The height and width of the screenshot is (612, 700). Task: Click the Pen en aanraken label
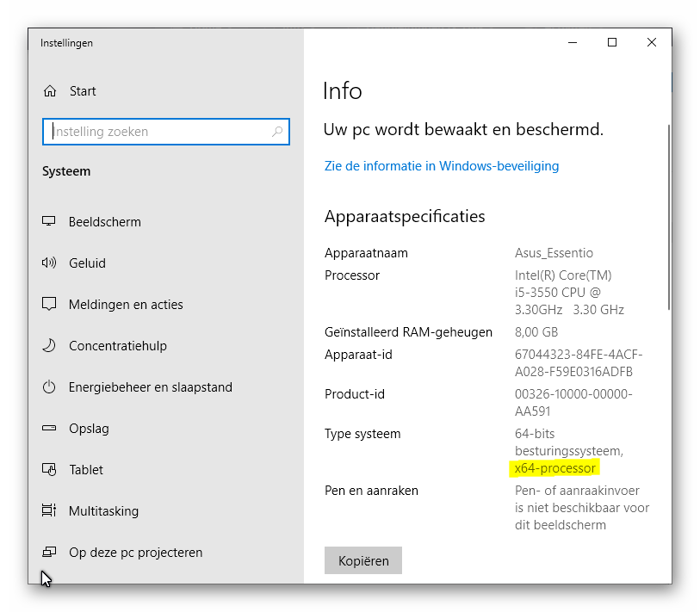coord(371,491)
